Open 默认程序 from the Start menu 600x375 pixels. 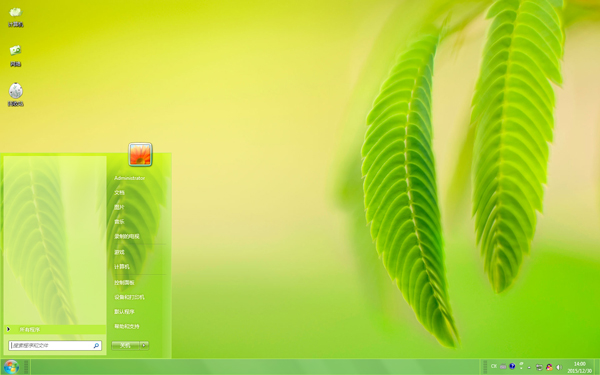point(124,311)
